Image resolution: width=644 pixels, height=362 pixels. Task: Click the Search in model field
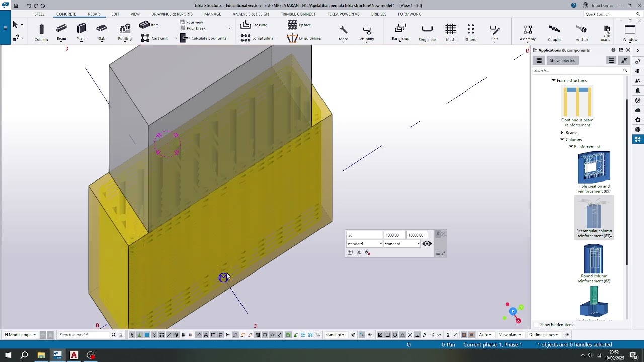pyautogui.click(x=83, y=335)
